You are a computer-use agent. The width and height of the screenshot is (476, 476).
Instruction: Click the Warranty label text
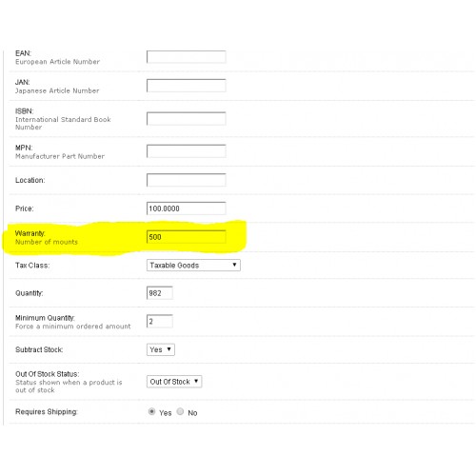point(30,233)
